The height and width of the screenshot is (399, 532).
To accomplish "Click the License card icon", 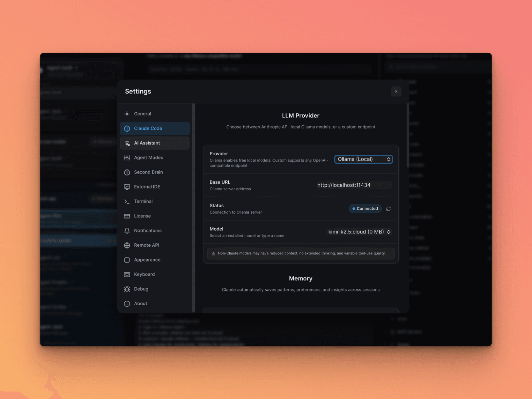I will 127,216.
